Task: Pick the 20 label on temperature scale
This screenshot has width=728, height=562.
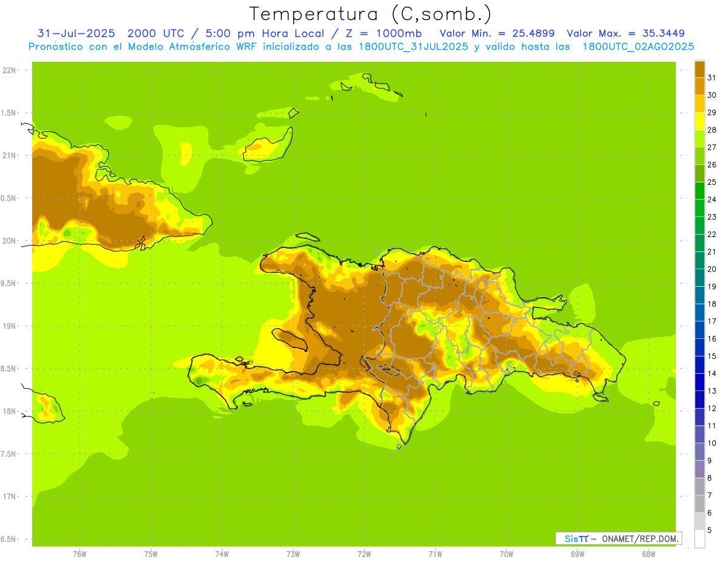Action: pos(712,269)
